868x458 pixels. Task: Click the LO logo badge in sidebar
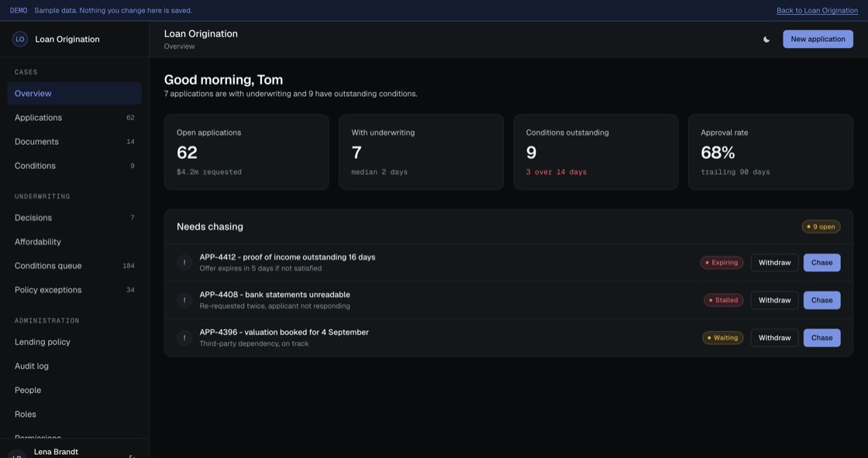20,40
